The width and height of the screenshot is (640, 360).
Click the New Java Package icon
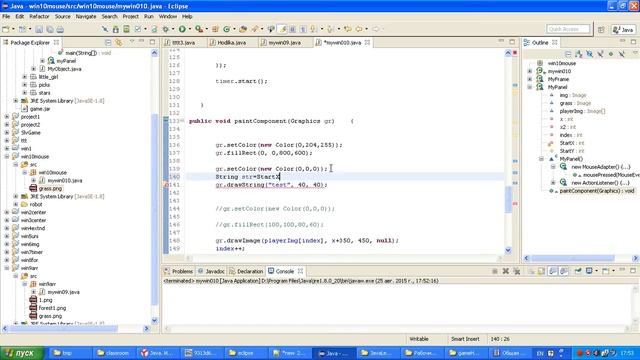[216, 29]
